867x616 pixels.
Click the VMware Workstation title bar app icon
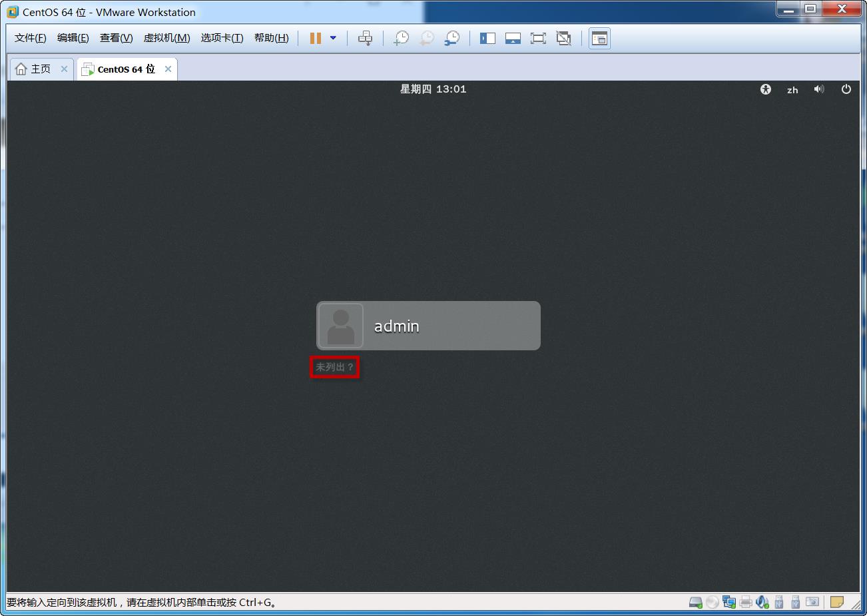[x=13, y=12]
